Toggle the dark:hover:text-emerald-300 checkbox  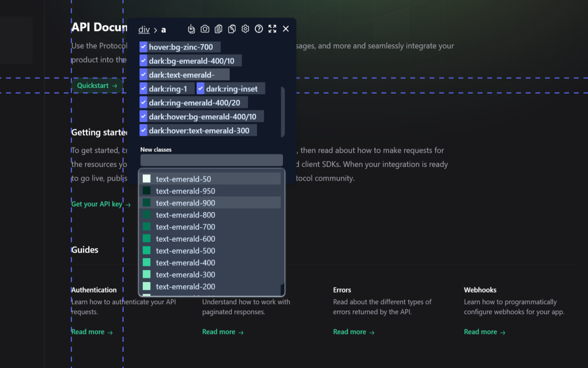[x=143, y=130]
